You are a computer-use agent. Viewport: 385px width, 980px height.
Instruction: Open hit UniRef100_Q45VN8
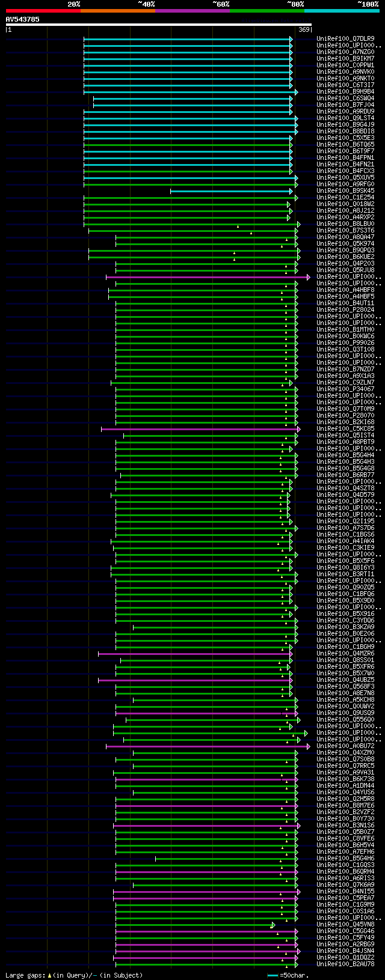point(345,925)
